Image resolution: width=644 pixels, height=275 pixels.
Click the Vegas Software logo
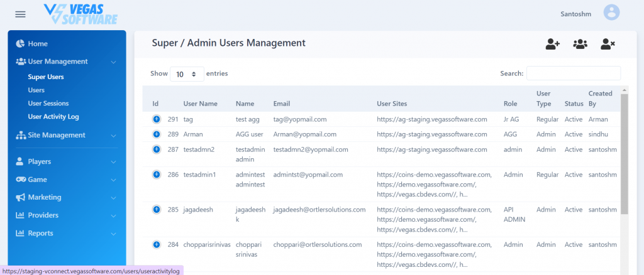pos(80,14)
